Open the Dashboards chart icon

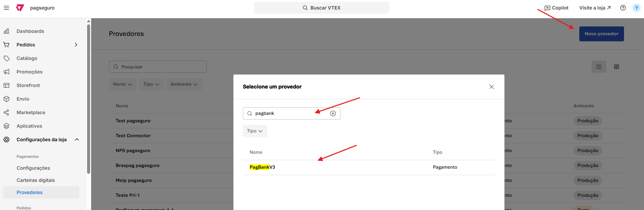pyautogui.click(x=6, y=31)
